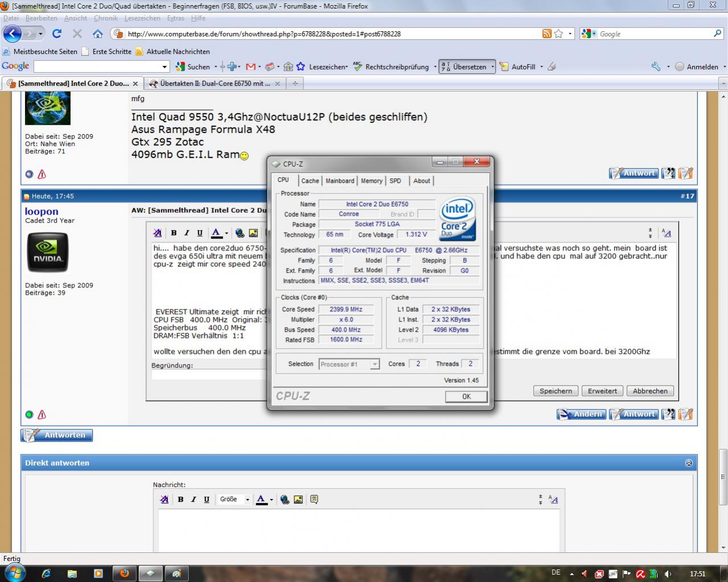Click the search magnifier in Google search box

click(717, 34)
